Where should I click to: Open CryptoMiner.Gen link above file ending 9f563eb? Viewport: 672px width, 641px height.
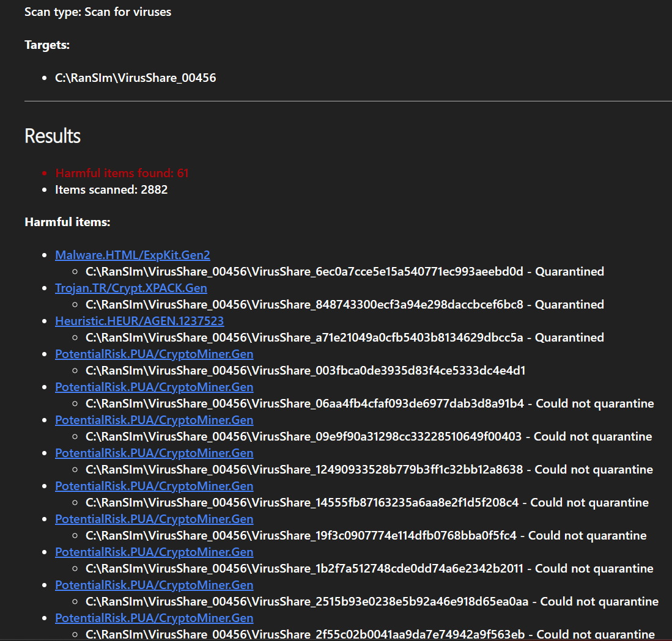(x=154, y=618)
